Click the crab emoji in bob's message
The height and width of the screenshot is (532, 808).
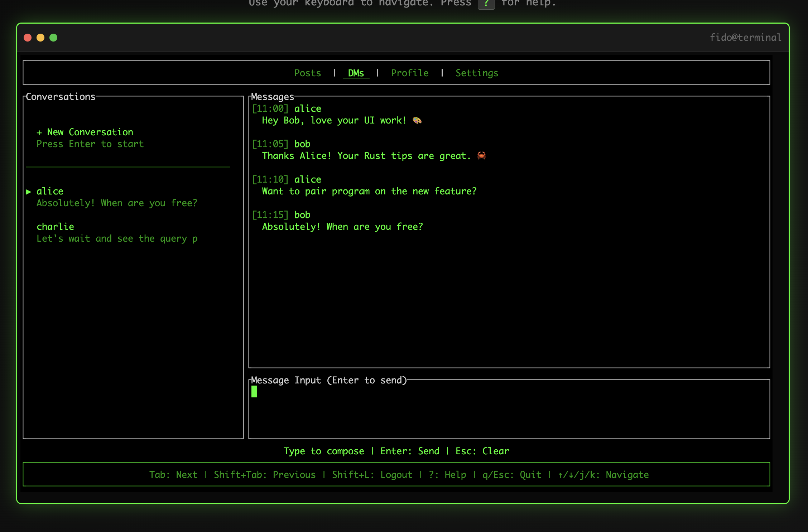(481, 156)
